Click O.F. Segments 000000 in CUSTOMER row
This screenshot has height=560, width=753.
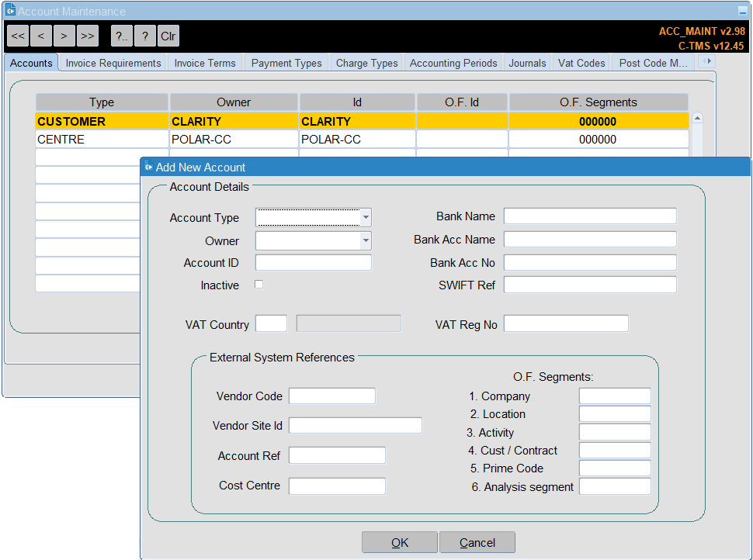pyautogui.click(x=599, y=122)
